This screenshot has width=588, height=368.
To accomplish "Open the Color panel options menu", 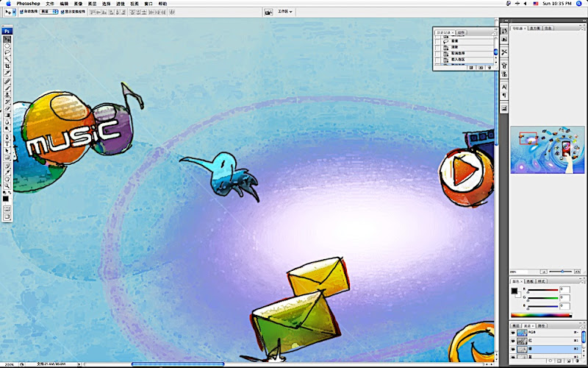I will click(582, 283).
